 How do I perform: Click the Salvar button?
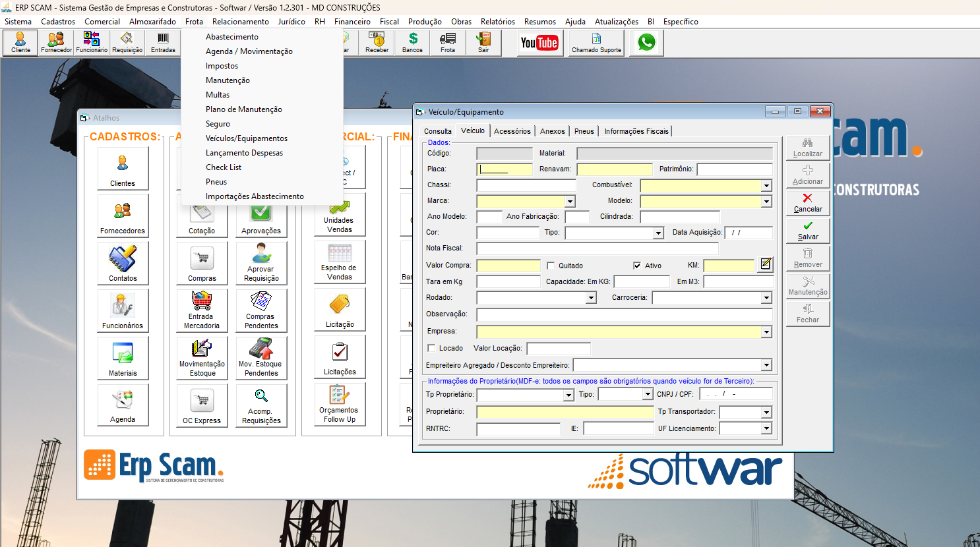click(808, 231)
